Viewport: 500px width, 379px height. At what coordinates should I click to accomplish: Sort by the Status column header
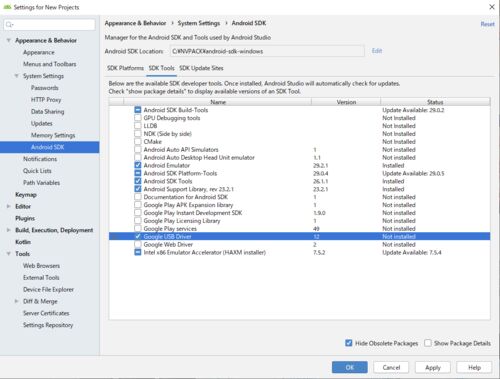[x=435, y=102]
